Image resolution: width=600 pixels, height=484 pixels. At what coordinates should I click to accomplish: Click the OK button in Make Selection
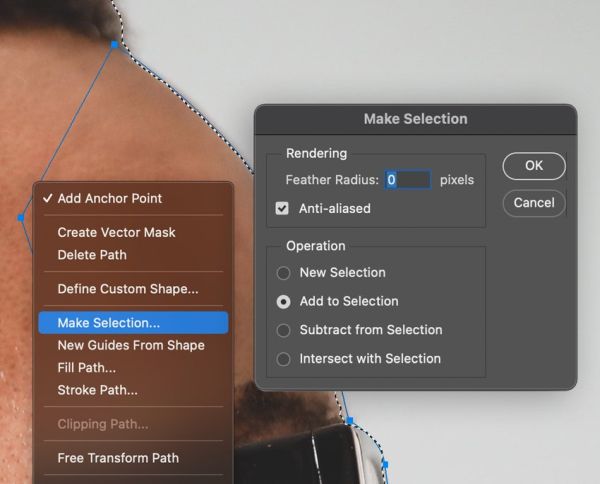[x=534, y=166]
